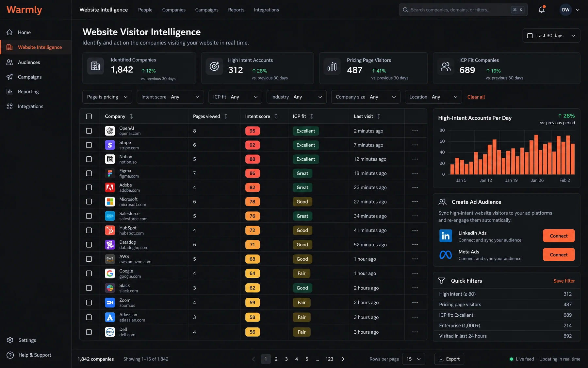Go to next page arrow
588x368 pixels.
point(343,359)
